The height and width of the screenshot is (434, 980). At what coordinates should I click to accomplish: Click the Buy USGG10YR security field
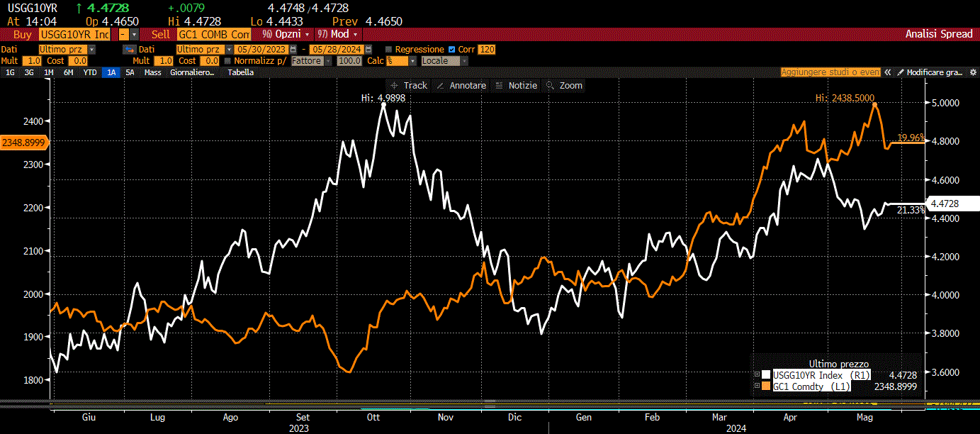point(74,34)
